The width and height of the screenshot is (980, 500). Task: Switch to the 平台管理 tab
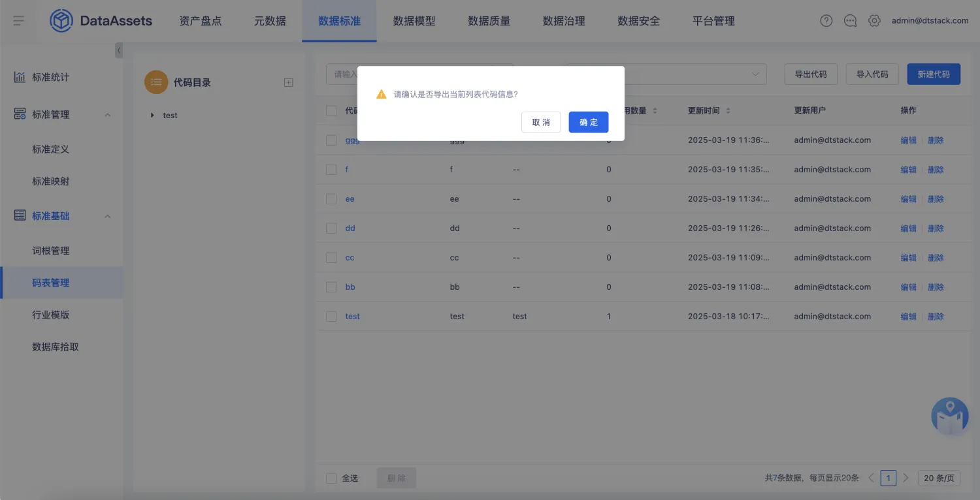pyautogui.click(x=713, y=21)
